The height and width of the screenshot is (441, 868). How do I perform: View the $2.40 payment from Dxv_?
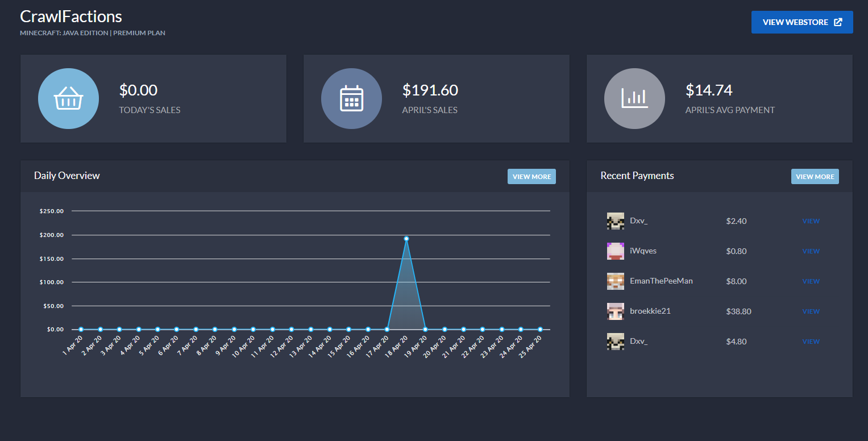[x=811, y=221]
